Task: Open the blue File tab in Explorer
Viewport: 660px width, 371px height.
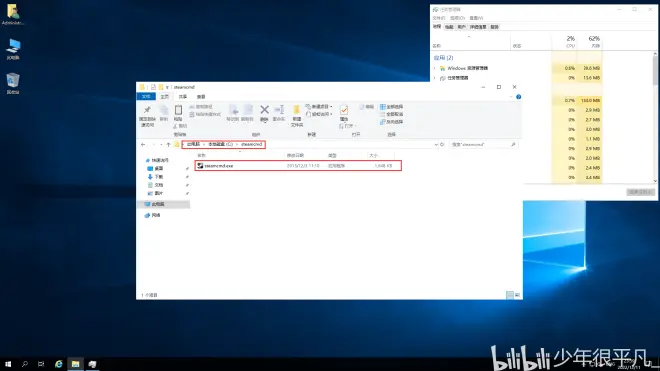Action: (146, 97)
